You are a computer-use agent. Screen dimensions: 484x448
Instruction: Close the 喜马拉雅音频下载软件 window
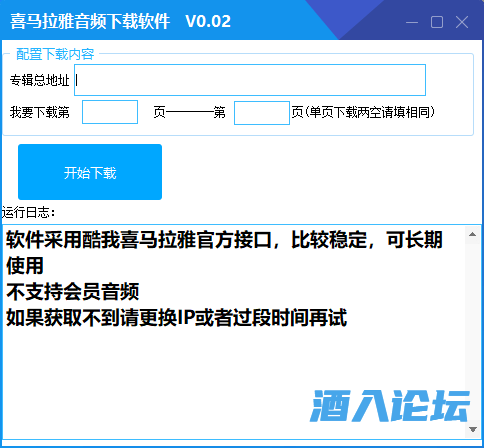(x=462, y=22)
